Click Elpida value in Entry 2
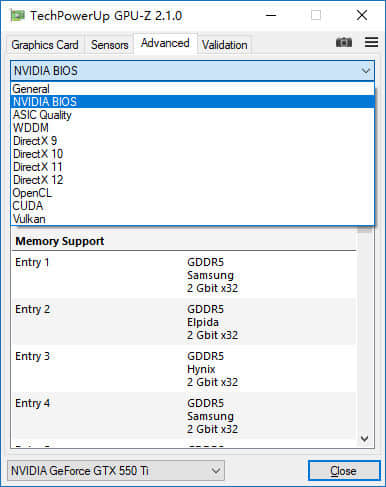 coord(203,322)
